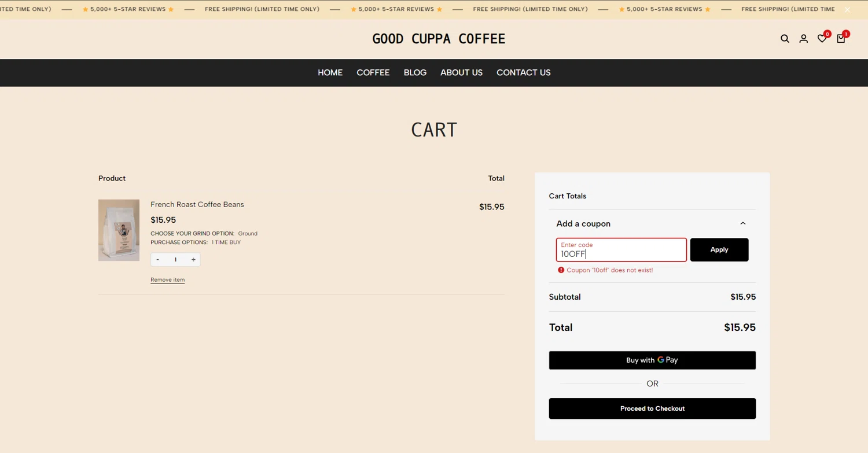Open the Contact Us menu item
868x453 pixels.
click(x=523, y=72)
